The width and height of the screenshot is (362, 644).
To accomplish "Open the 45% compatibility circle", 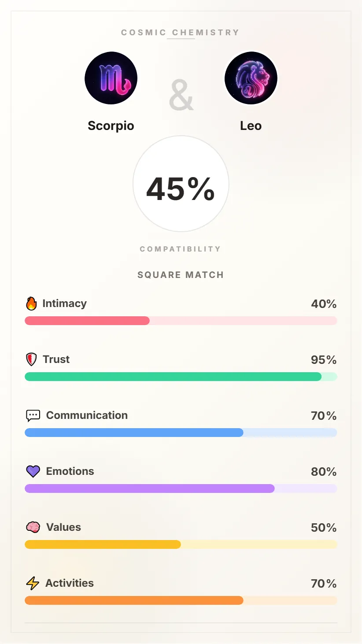I will 181,184.
